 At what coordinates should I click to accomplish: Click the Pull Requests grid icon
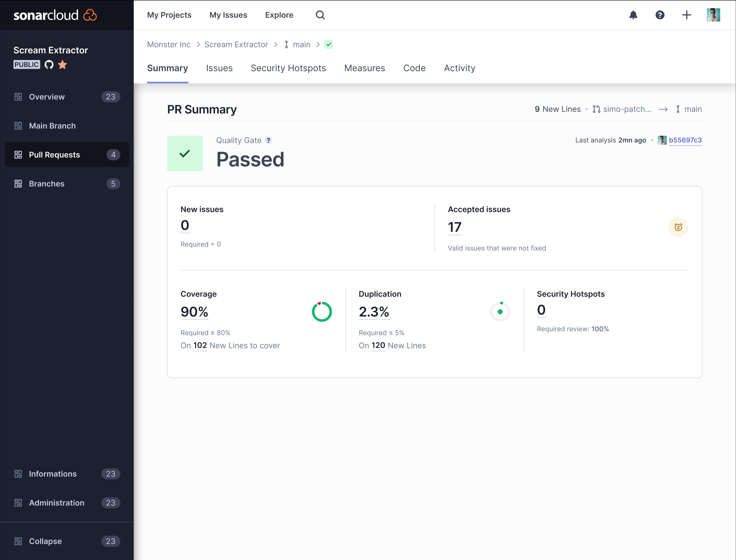[18, 155]
